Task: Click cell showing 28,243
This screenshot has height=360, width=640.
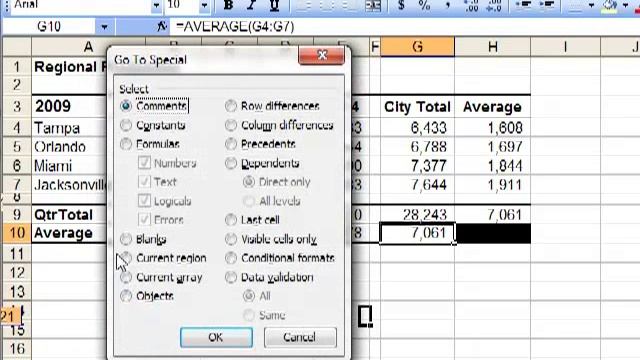Action: 417,214
